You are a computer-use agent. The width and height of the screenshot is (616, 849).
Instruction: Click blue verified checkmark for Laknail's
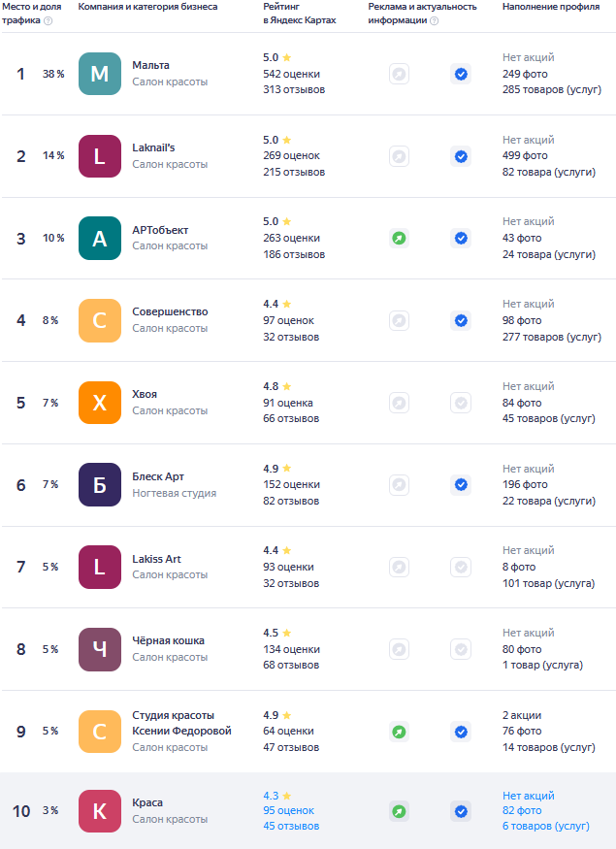pyautogui.click(x=461, y=156)
